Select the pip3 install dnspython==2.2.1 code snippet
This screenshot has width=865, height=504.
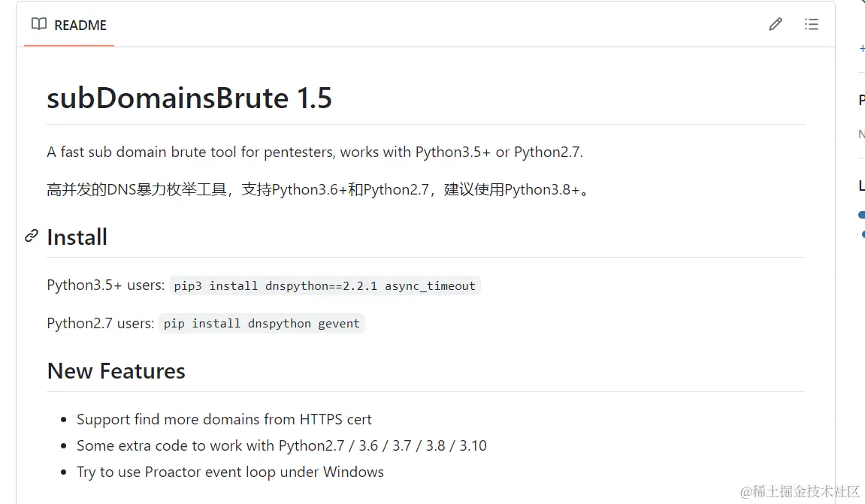coord(325,285)
